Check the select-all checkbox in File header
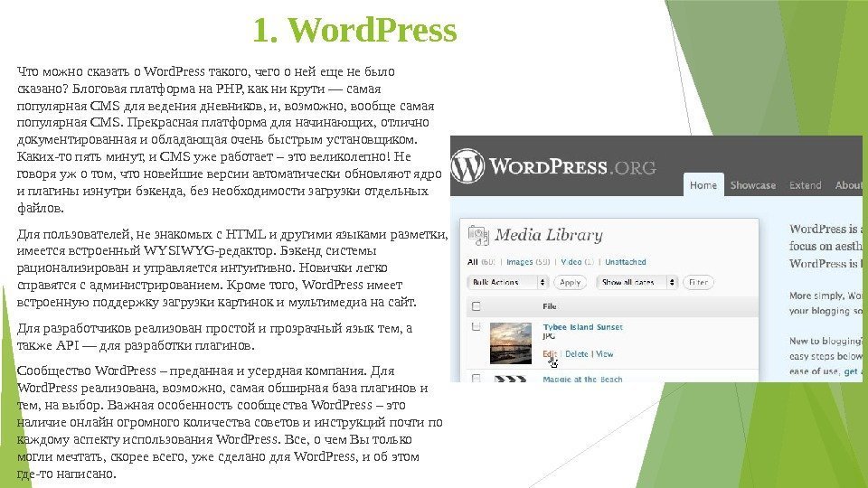Screen dimensions: 868x488 [x=476, y=306]
